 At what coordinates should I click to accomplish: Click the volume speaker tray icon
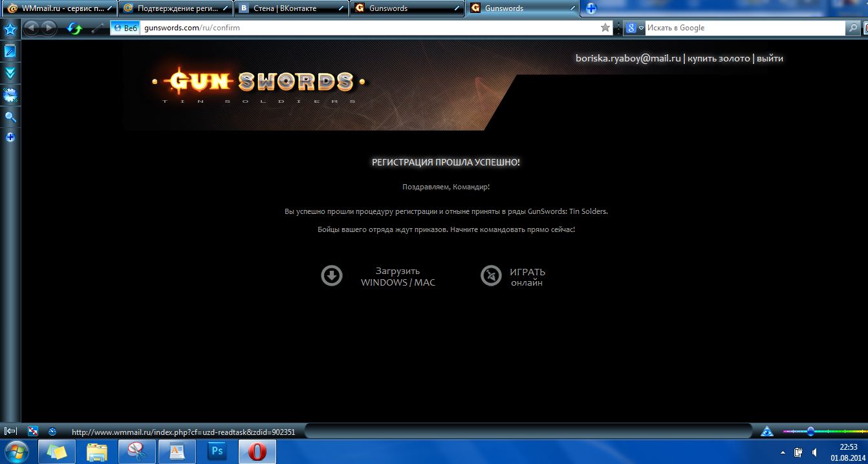click(814, 452)
